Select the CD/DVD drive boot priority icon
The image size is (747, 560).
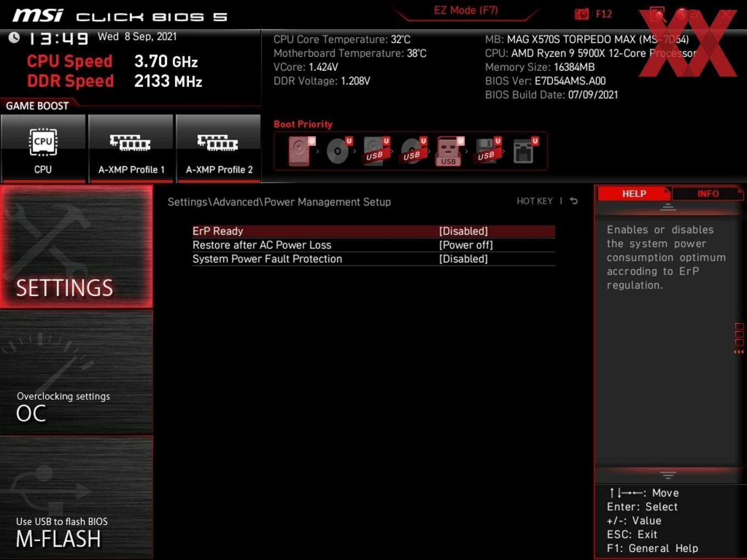pos(339,151)
